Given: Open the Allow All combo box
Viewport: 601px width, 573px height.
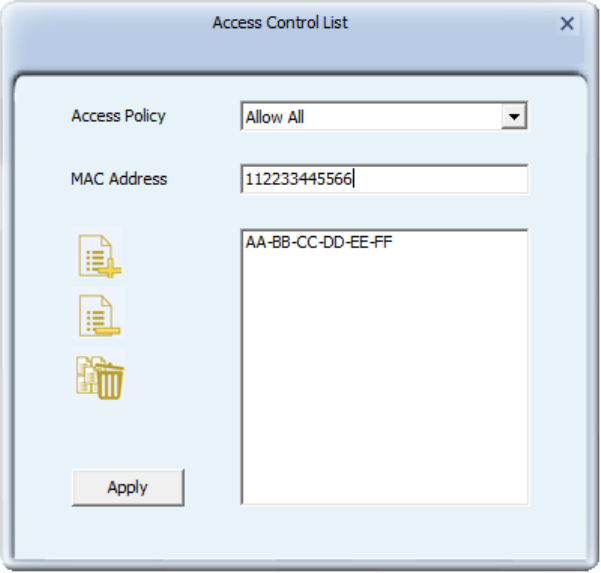Looking at the screenshot, I should coord(384,116).
